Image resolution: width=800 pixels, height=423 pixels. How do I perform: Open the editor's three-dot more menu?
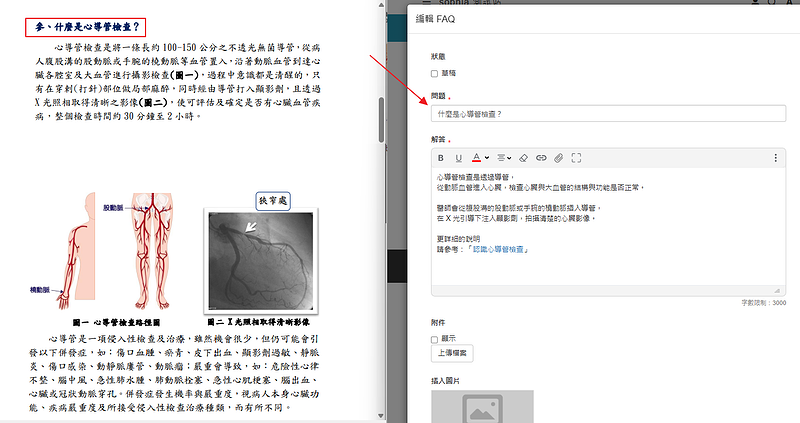(x=776, y=158)
